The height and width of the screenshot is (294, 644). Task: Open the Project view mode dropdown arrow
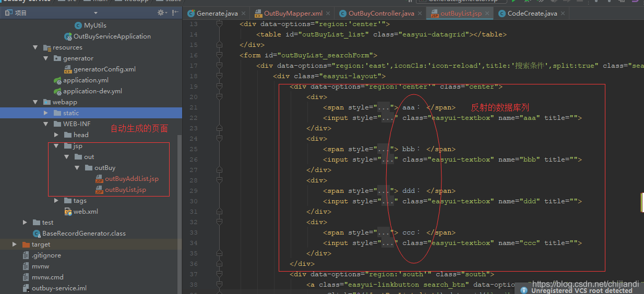[96, 13]
